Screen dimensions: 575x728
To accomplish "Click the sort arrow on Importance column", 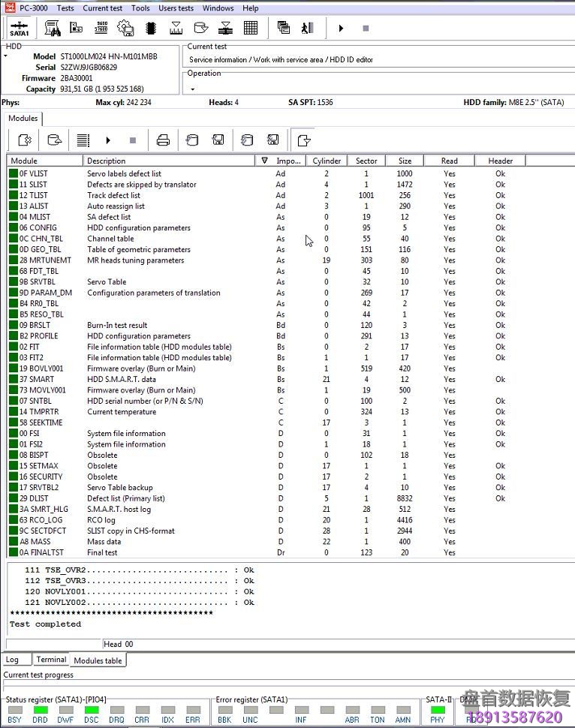I will click(x=264, y=161).
